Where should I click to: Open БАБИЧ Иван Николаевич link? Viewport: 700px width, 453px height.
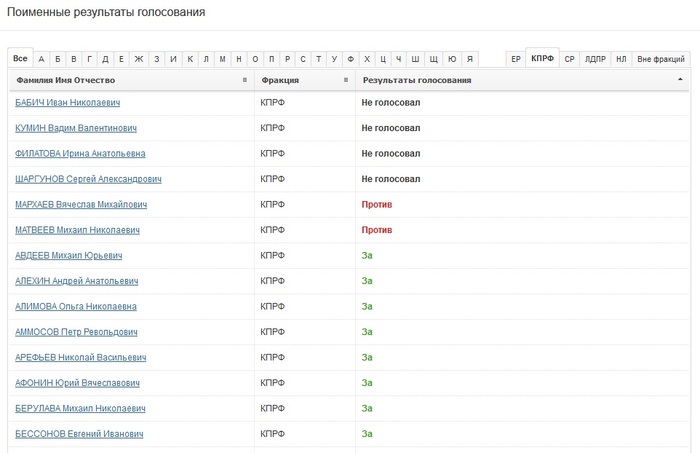click(67, 103)
